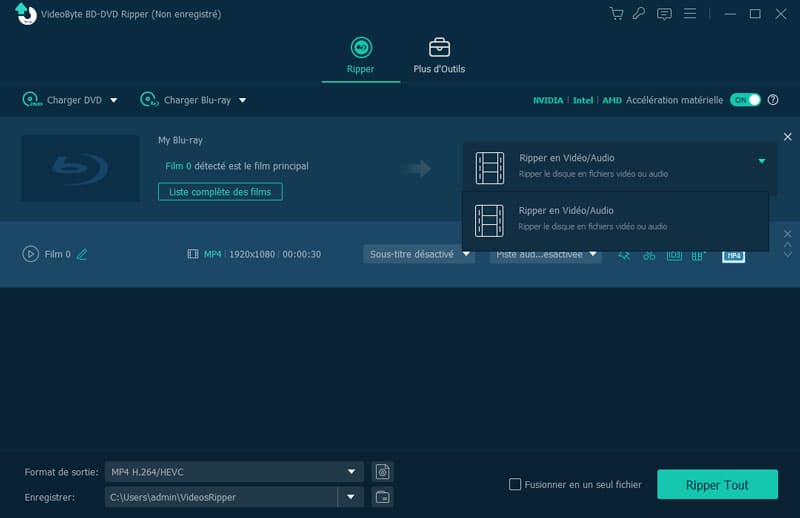The image size is (800, 518).
Task: Click the key registration icon
Action: pos(639,13)
